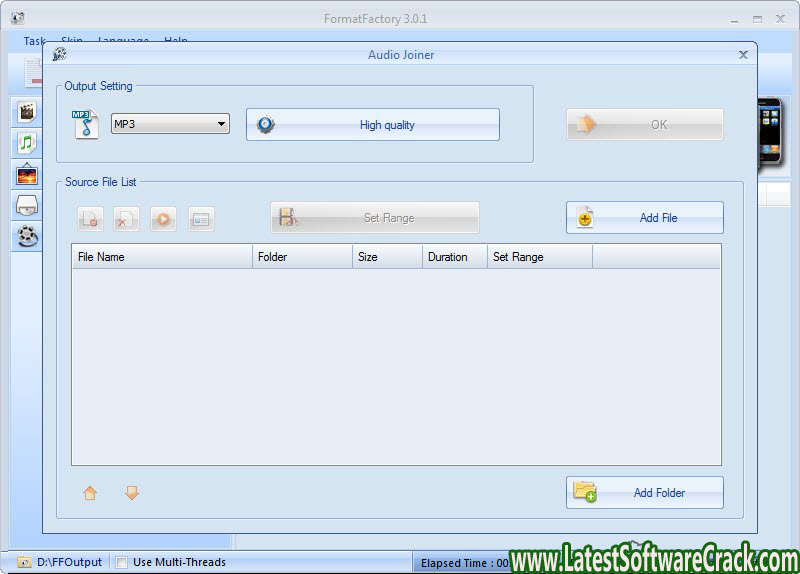Move item up with orange up arrow

(90, 493)
